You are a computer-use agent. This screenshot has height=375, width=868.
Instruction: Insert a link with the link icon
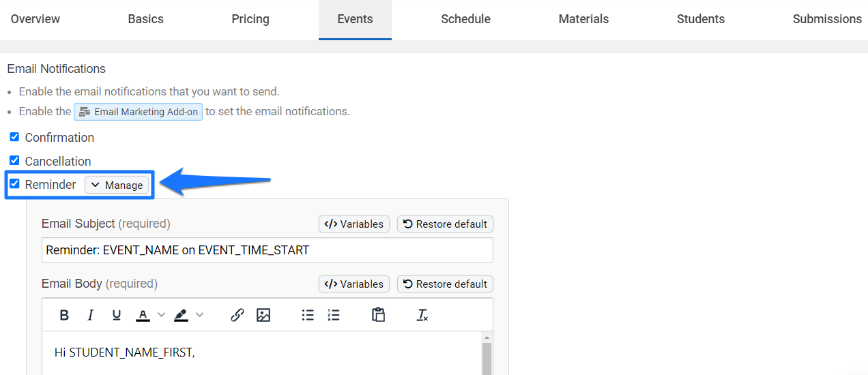pyautogui.click(x=237, y=315)
